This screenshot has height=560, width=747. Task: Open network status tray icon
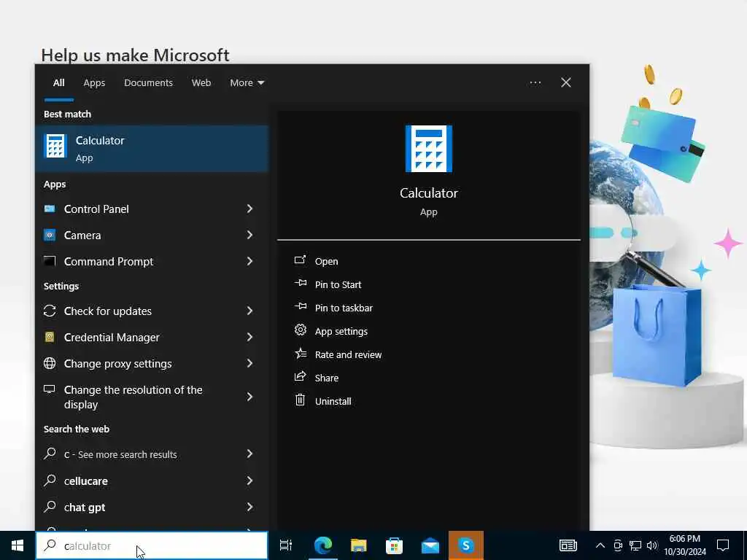coord(635,545)
